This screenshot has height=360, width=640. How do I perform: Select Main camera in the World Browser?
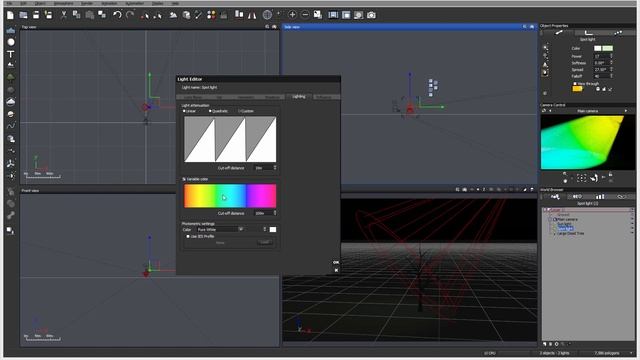(567, 220)
